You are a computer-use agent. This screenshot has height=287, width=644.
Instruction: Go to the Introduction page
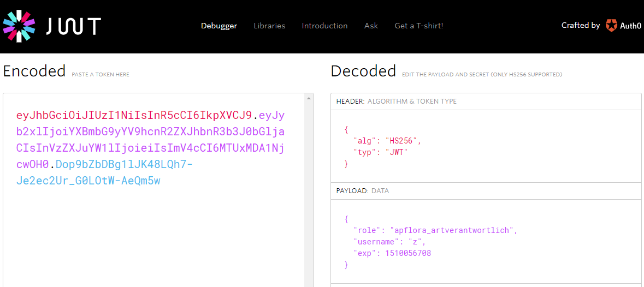coord(324,26)
